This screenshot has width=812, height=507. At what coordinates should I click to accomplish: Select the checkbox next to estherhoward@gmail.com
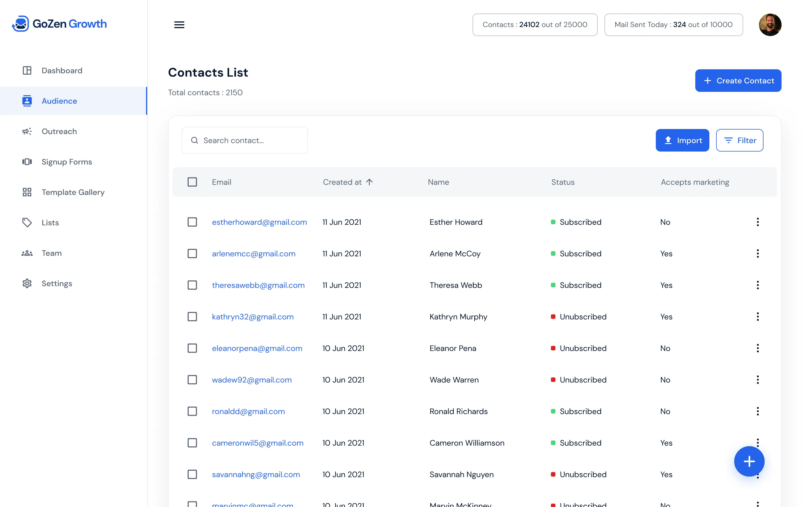coord(192,222)
